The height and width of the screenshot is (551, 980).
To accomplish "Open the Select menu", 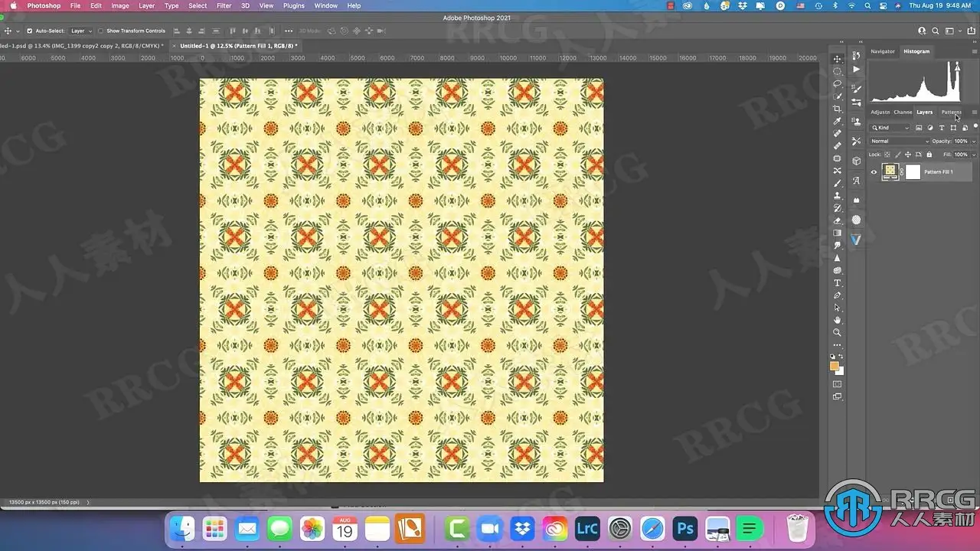I will 198,5.
